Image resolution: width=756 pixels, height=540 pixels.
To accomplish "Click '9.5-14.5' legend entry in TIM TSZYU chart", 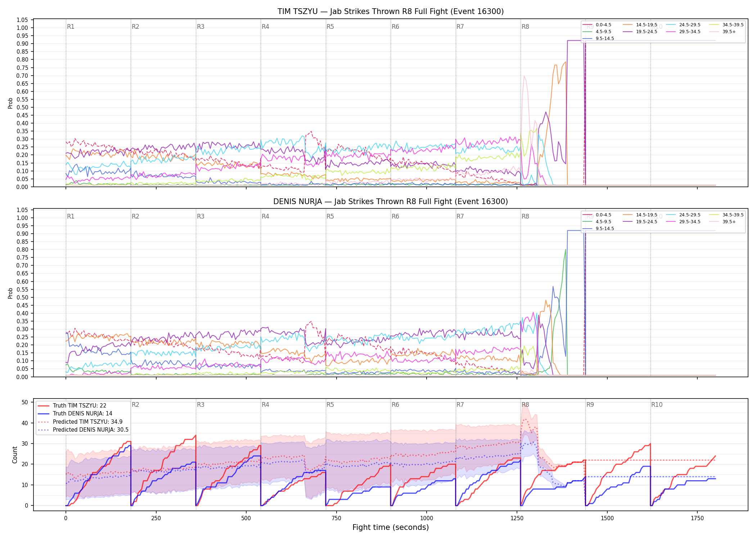I will (598, 39).
